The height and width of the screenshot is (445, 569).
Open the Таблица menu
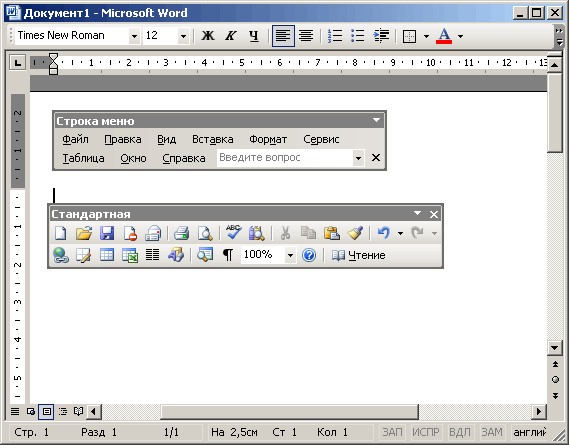coord(83,159)
